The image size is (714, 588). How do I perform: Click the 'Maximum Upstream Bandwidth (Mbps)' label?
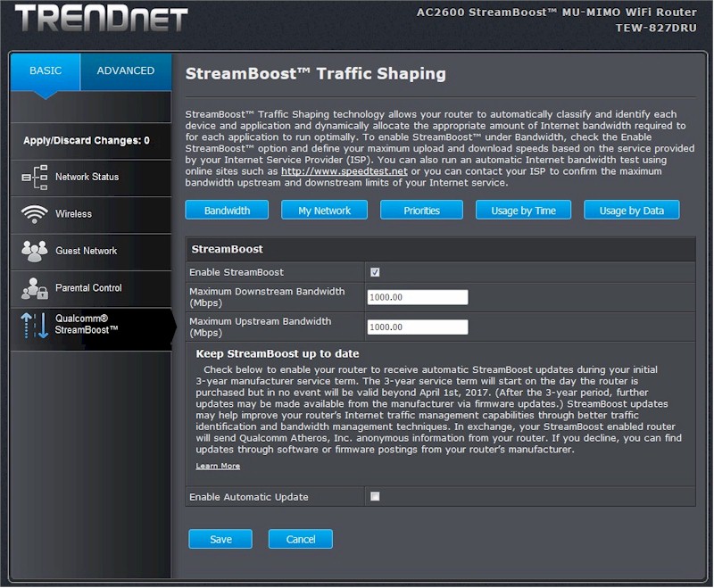(x=260, y=327)
